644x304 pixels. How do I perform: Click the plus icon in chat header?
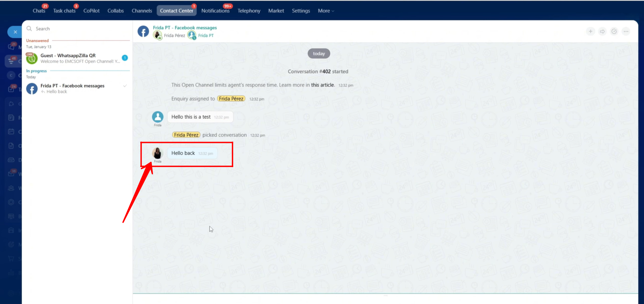click(x=590, y=32)
